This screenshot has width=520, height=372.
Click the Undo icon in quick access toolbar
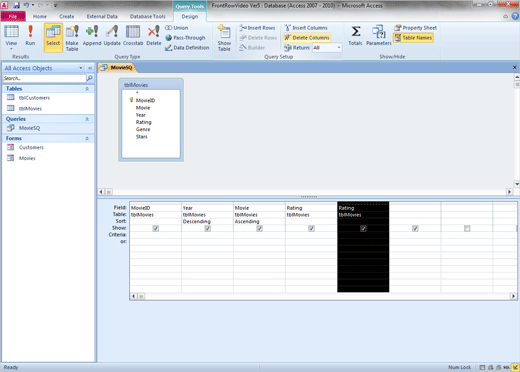tap(26, 5)
